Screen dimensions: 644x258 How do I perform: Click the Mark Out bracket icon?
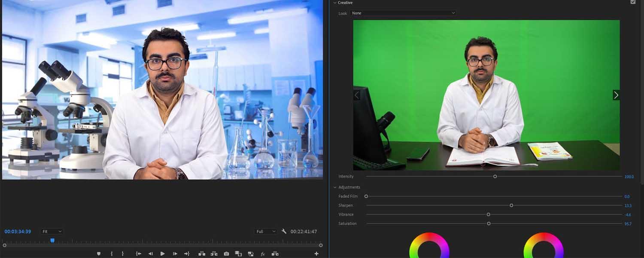coord(123,254)
